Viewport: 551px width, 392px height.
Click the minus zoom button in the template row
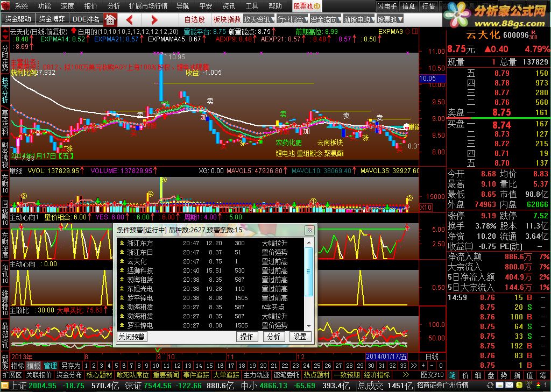coord(432,365)
